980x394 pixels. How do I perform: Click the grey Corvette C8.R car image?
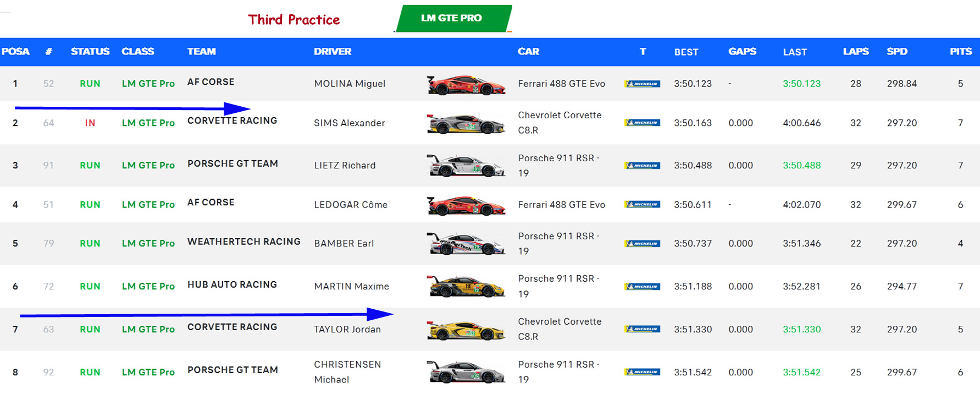(466, 124)
